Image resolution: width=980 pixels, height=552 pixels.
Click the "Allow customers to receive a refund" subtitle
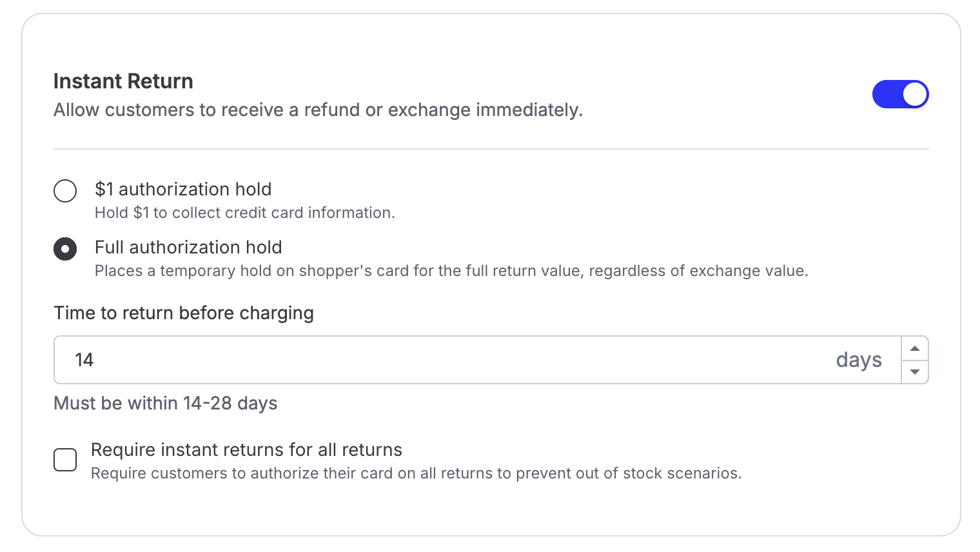tap(318, 110)
